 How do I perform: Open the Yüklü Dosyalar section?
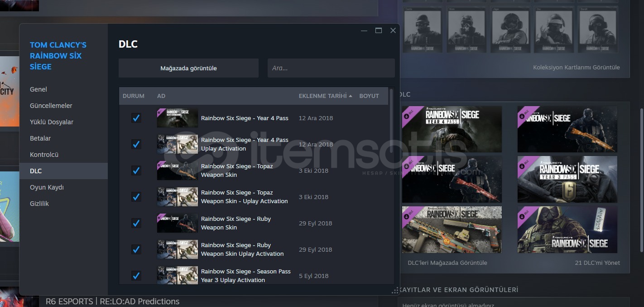(x=52, y=122)
